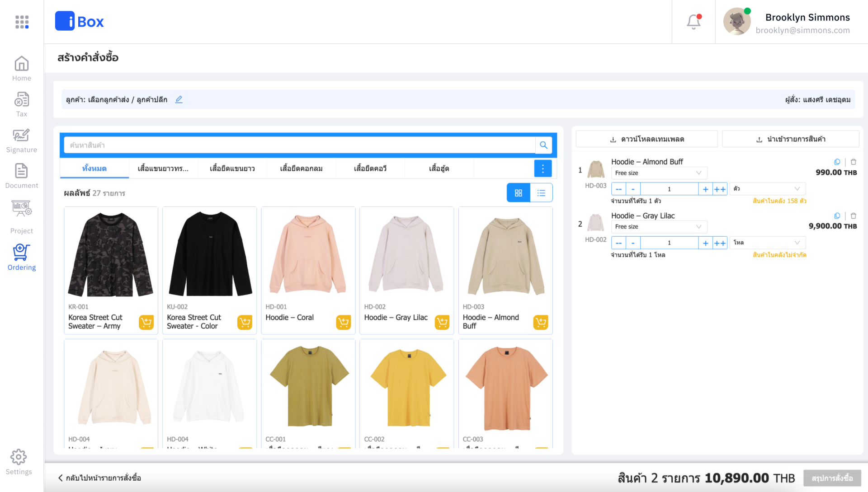Delete Hoodie – Gray Lilac using the trash icon
The width and height of the screenshot is (868, 492).
(854, 216)
